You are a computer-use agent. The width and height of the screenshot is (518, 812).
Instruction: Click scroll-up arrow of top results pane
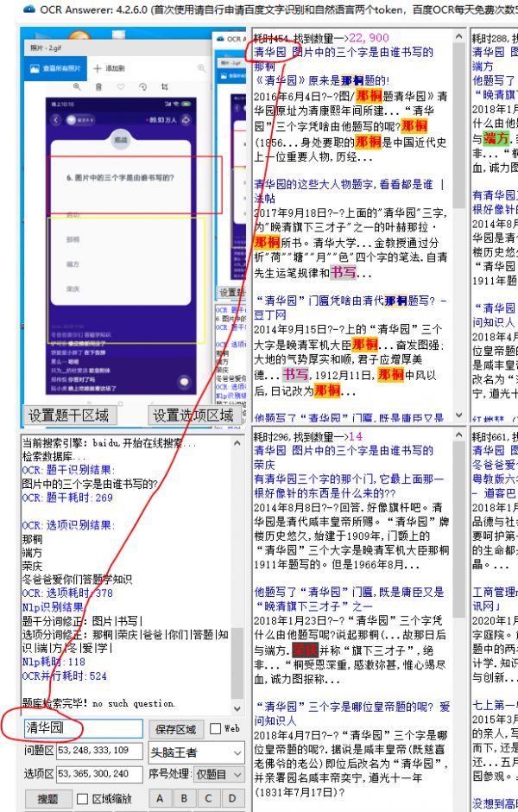point(458,37)
